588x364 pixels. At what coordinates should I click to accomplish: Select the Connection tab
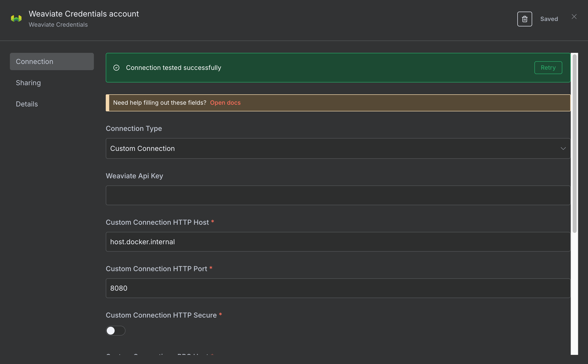click(x=35, y=61)
